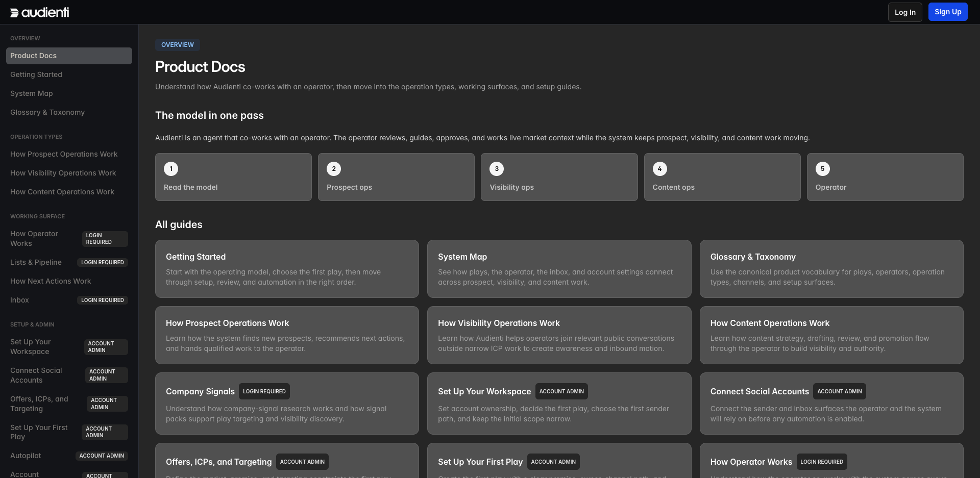This screenshot has height=478, width=980.
Task: Open the Glossary & Taxonomy guide card
Action: pos(831,269)
